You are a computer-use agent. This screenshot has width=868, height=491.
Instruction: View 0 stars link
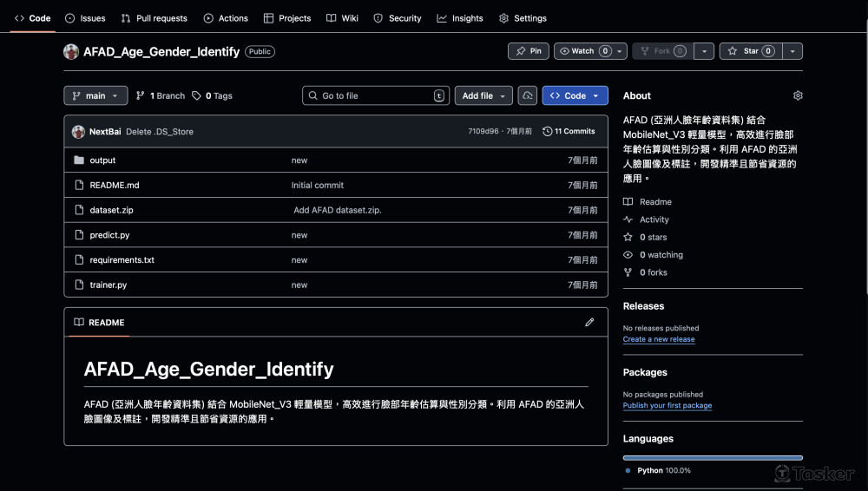point(646,237)
